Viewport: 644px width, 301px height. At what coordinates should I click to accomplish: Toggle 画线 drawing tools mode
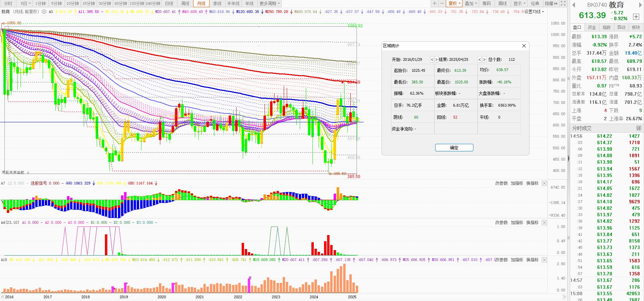click(x=502, y=3)
